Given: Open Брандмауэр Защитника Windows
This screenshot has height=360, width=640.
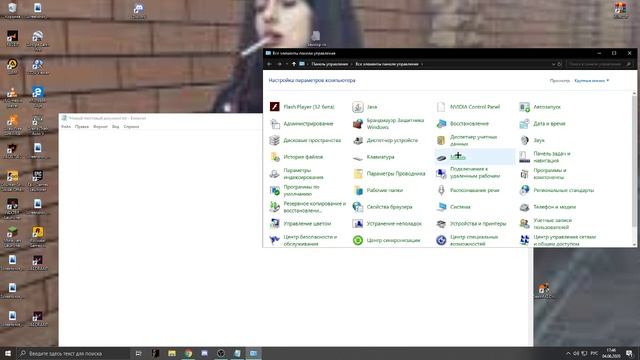Looking at the screenshot, I should tap(389, 124).
